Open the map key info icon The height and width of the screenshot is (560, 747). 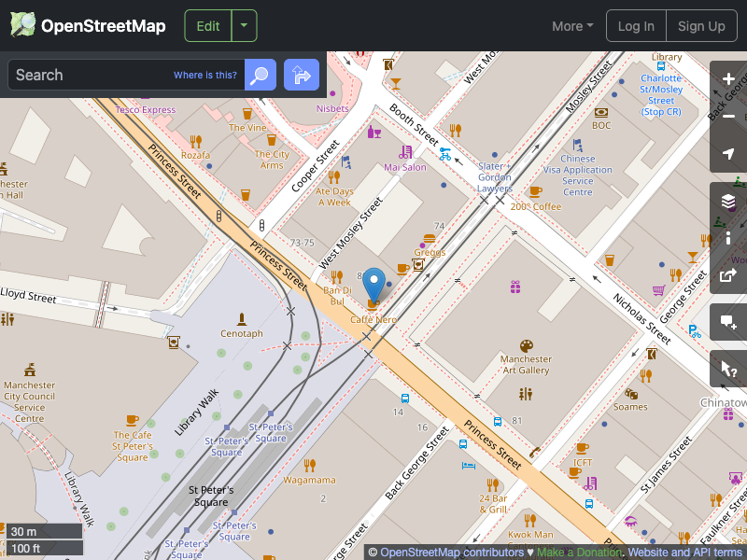click(726, 238)
